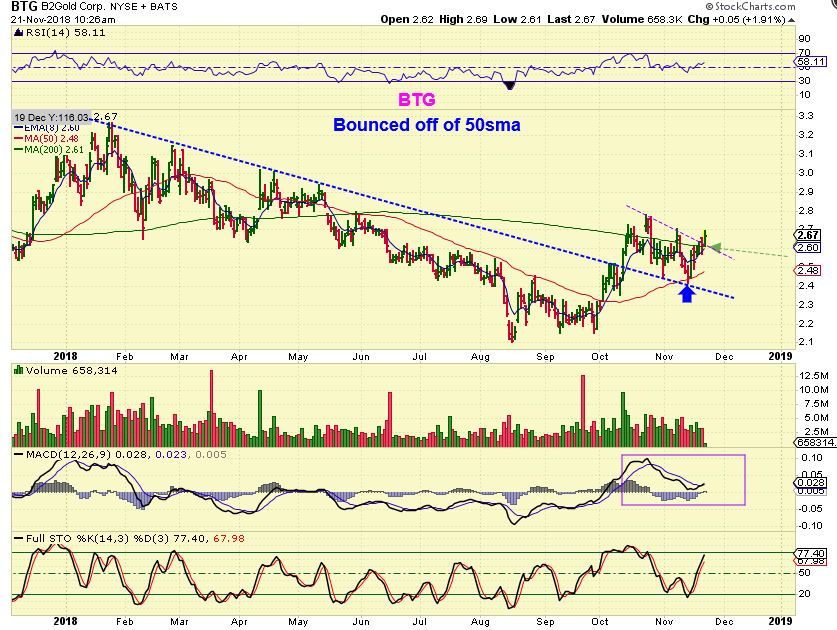Click the 20 label on stochastic axis
This screenshot has width=837, height=630.
coord(804,594)
